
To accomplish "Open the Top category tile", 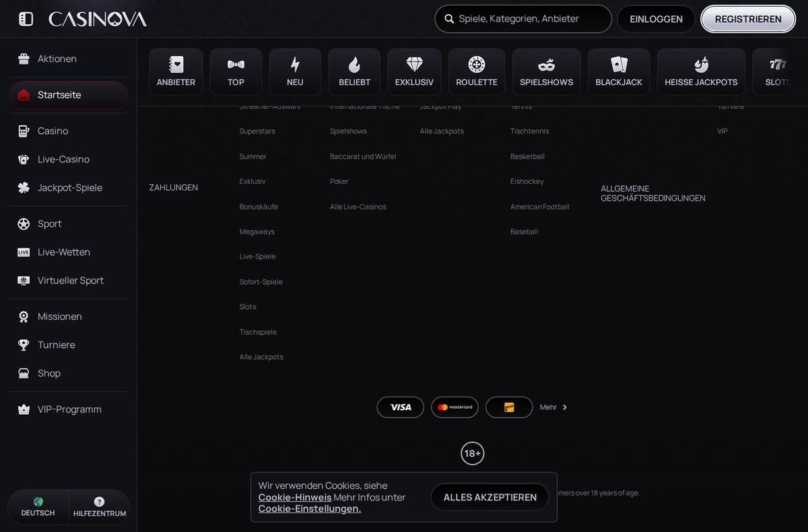I will point(236,71).
